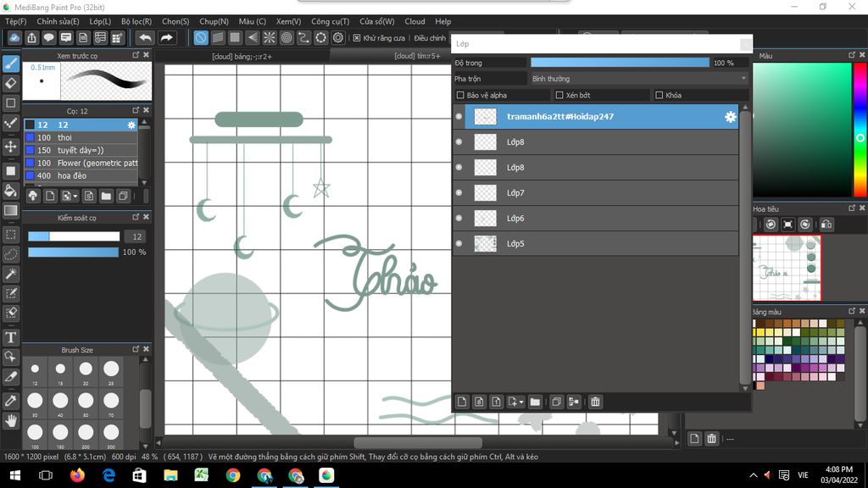The width and height of the screenshot is (868, 488).
Task: Delete layer with trash icon in Lớp panel
Action: point(595,402)
